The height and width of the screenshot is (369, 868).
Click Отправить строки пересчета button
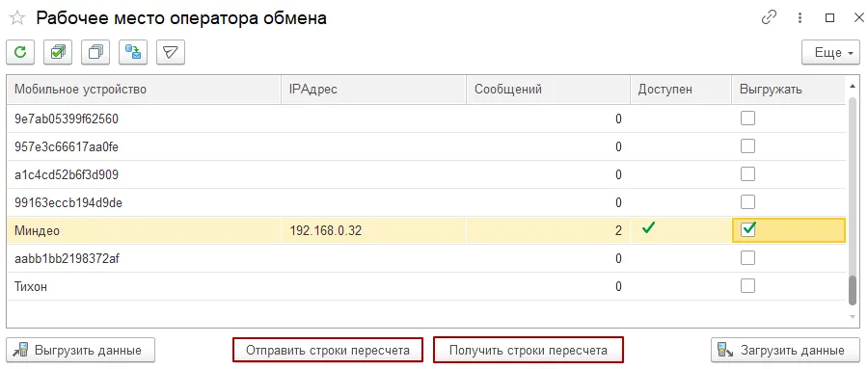coord(328,350)
